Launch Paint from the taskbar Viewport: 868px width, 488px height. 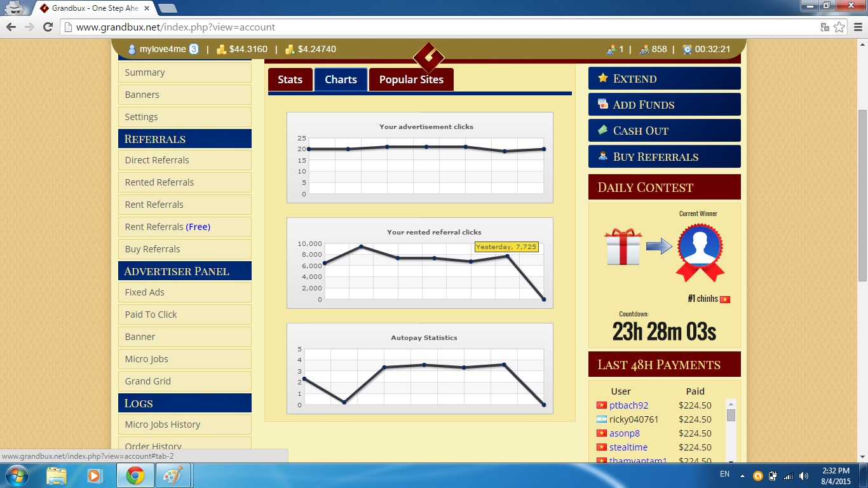click(172, 475)
